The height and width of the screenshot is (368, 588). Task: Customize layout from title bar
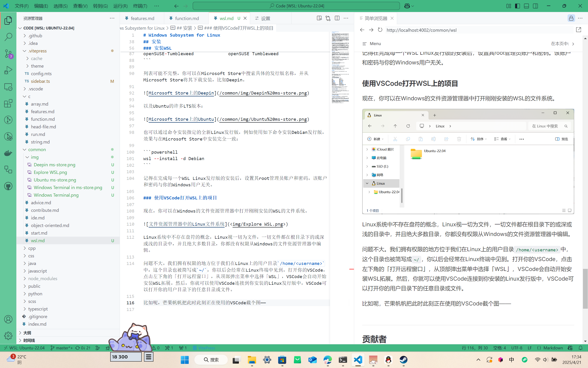click(x=509, y=6)
